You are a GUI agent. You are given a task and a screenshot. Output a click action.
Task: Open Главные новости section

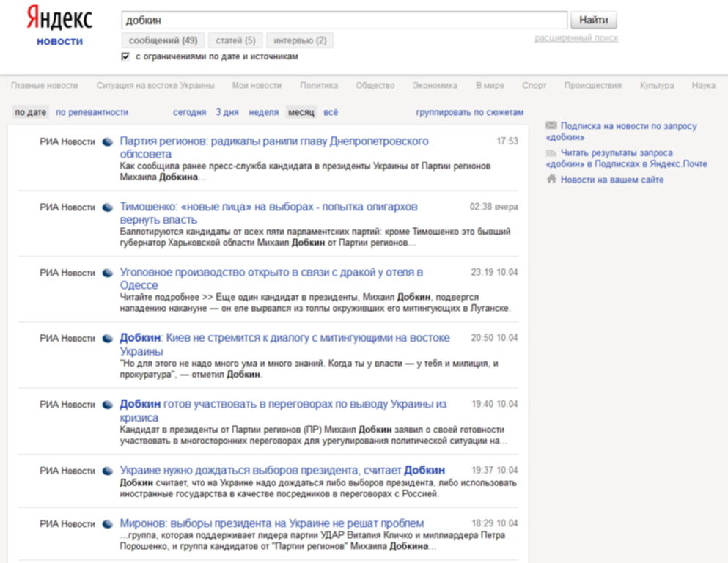click(45, 85)
